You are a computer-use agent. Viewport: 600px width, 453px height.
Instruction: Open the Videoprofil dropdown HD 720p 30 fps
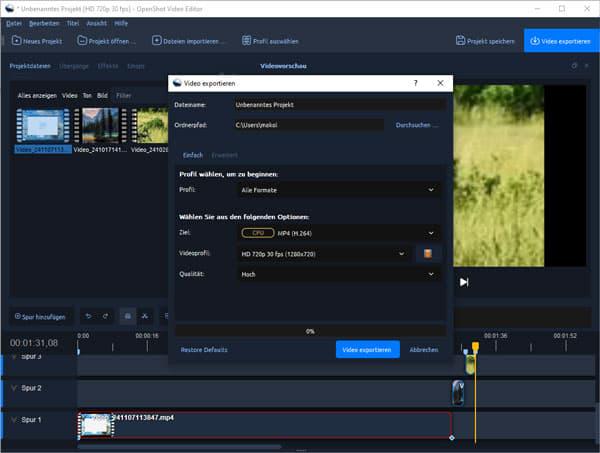(324, 254)
